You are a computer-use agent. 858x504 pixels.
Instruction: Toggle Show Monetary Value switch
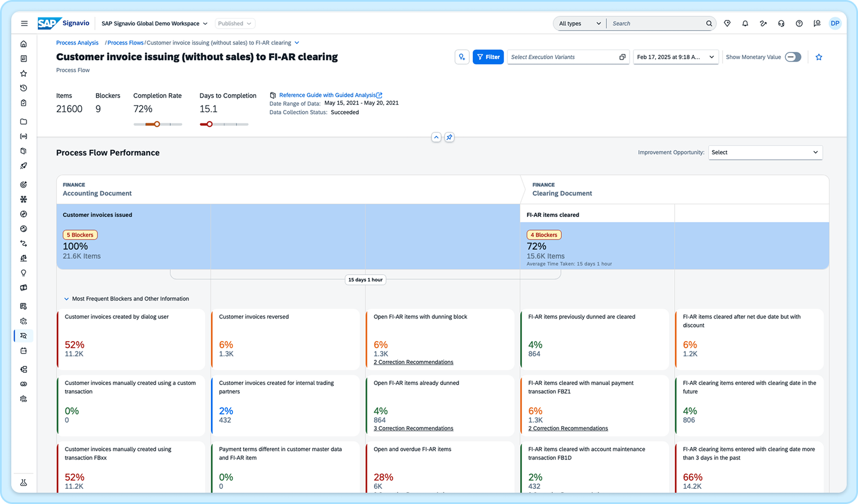[793, 57]
